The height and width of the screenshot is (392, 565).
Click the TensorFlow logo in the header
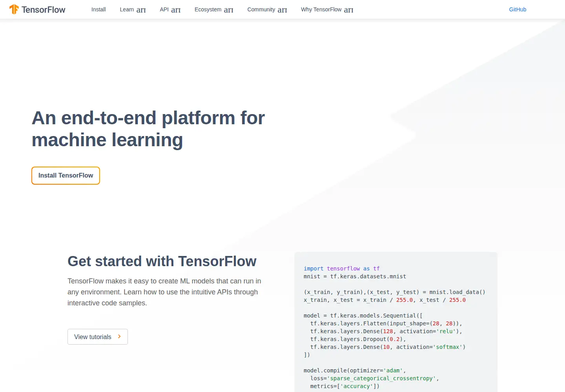click(x=37, y=9)
